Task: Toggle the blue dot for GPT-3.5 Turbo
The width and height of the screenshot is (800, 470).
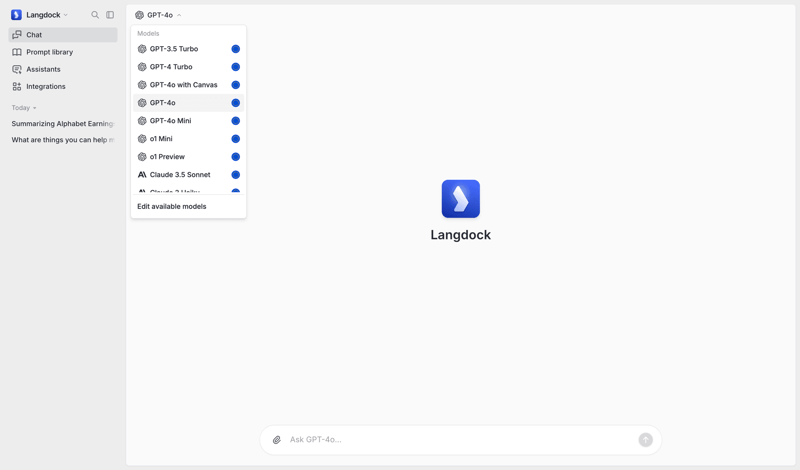Action: tap(236, 49)
